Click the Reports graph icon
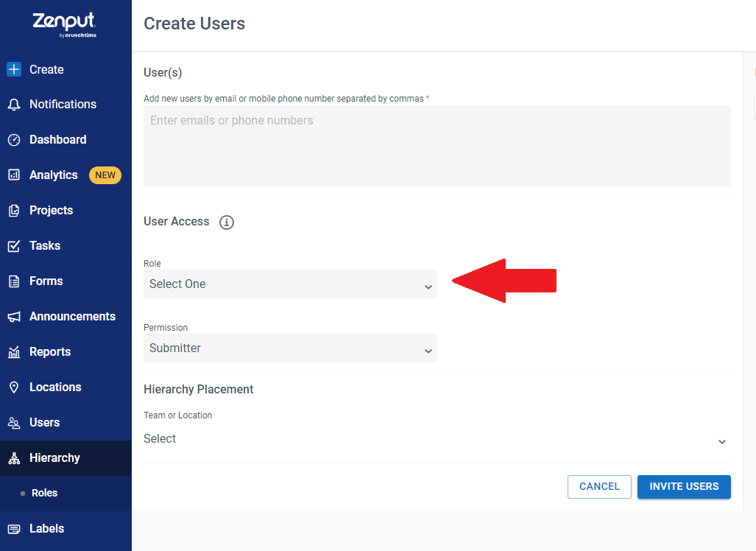 (x=14, y=352)
